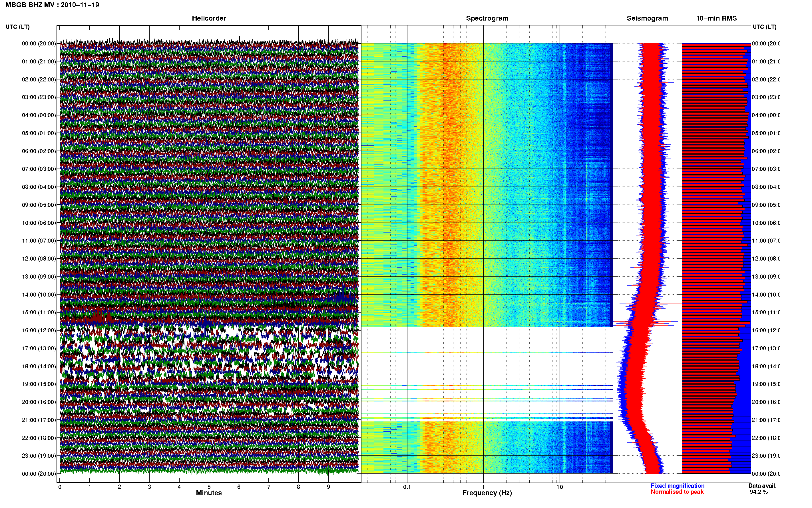Click the blue burst near the 14:00 helicorder trace end

(x=342, y=297)
